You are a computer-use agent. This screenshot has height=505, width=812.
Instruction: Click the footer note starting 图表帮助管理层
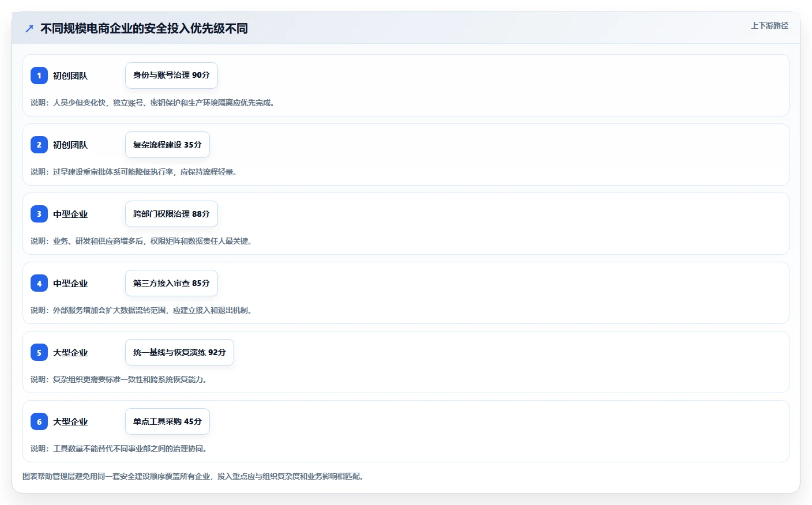(x=195, y=476)
